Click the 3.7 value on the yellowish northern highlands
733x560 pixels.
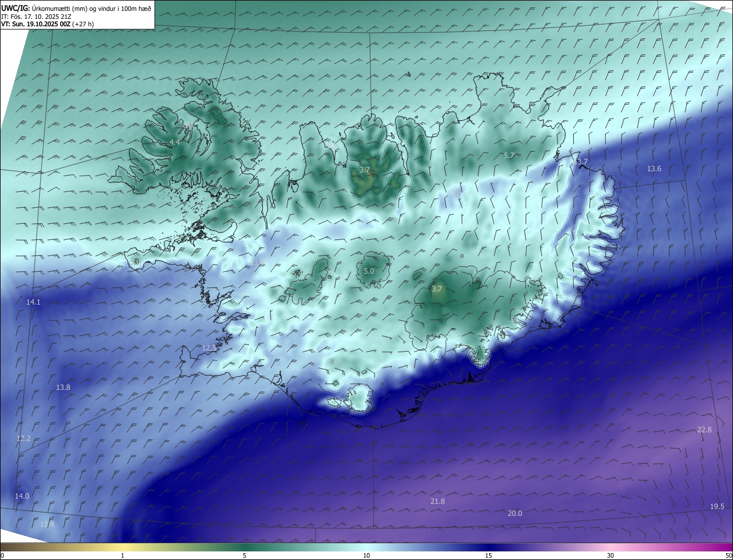click(x=365, y=170)
